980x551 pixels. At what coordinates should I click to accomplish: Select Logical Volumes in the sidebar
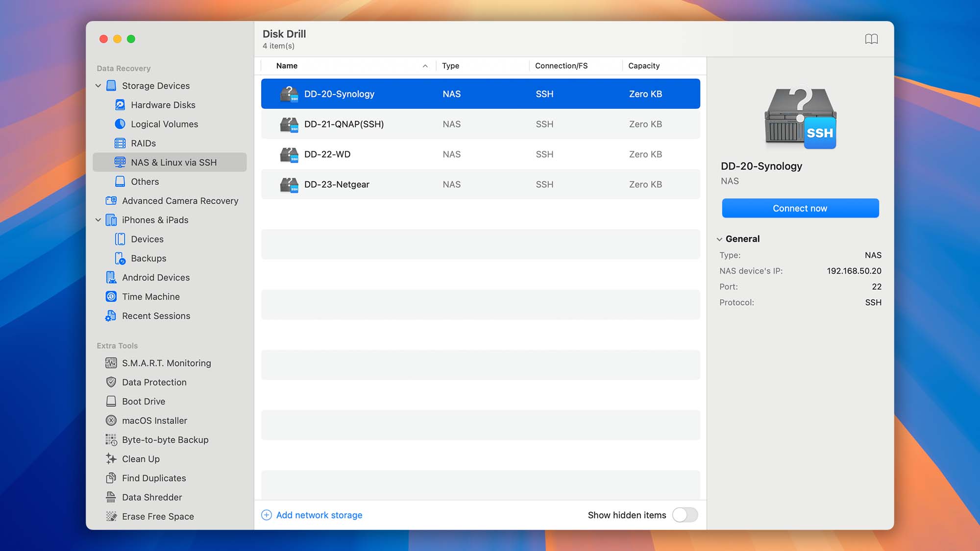[165, 124]
